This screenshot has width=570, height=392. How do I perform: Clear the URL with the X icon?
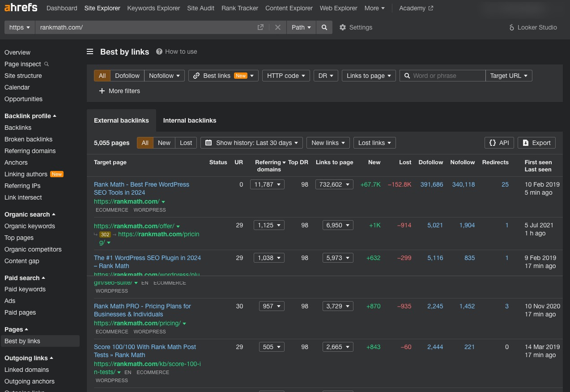pos(277,27)
